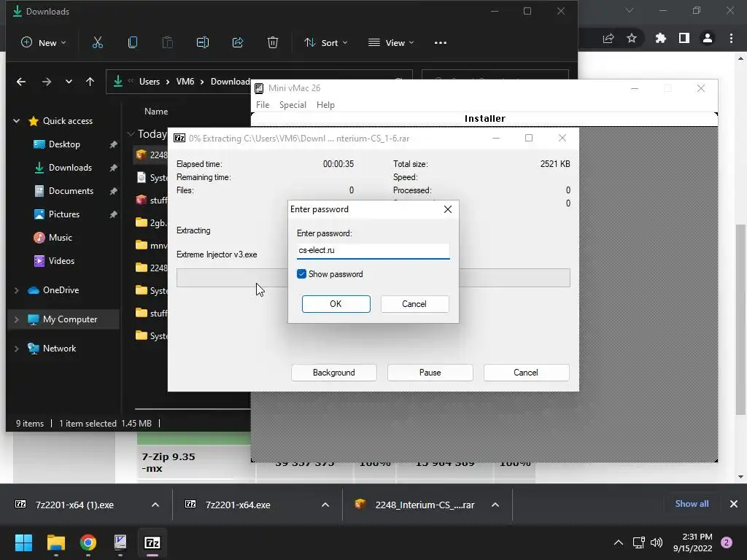The width and height of the screenshot is (747, 560).
Task: Show hidden tray icons chevron
Action: (x=619, y=542)
